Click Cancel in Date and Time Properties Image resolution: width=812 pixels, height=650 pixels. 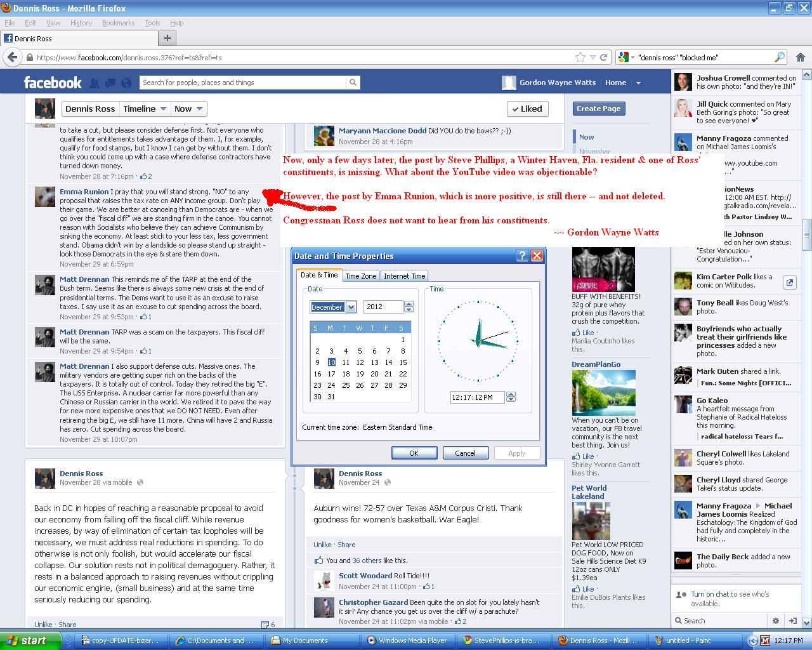point(465,453)
